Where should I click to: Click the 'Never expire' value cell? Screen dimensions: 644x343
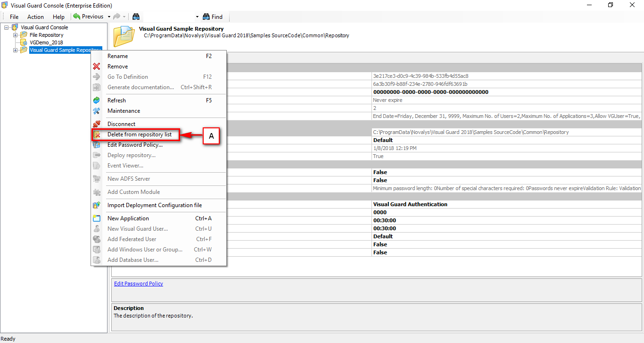point(507,100)
